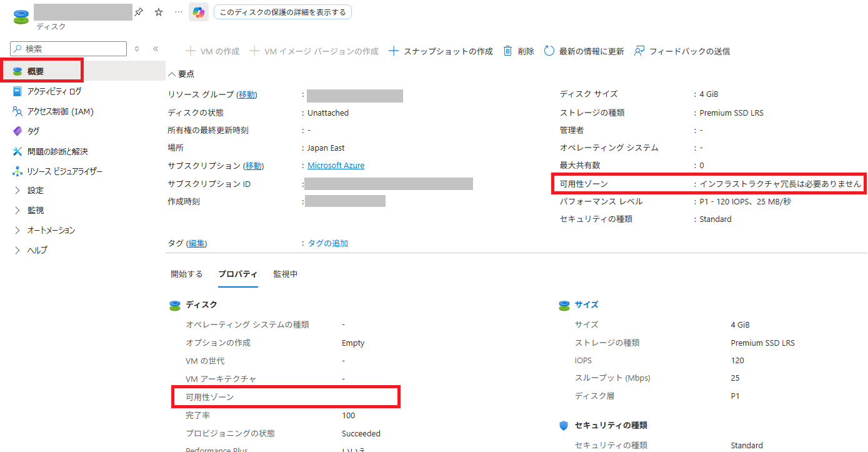Image resolution: width=868 pixels, height=452 pixels.
Task: Click 削除 in the toolbar
Action: (x=519, y=51)
